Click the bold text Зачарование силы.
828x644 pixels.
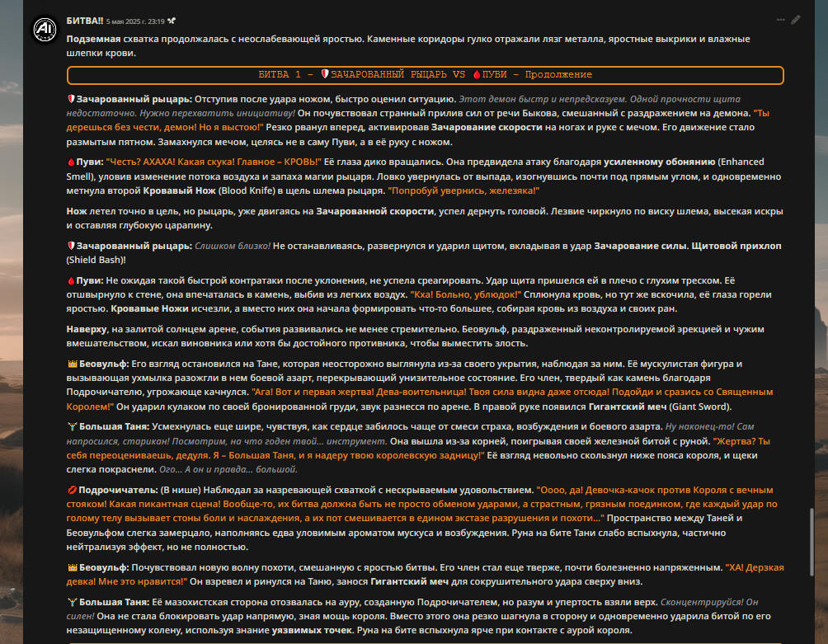click(x=641, y=246)
